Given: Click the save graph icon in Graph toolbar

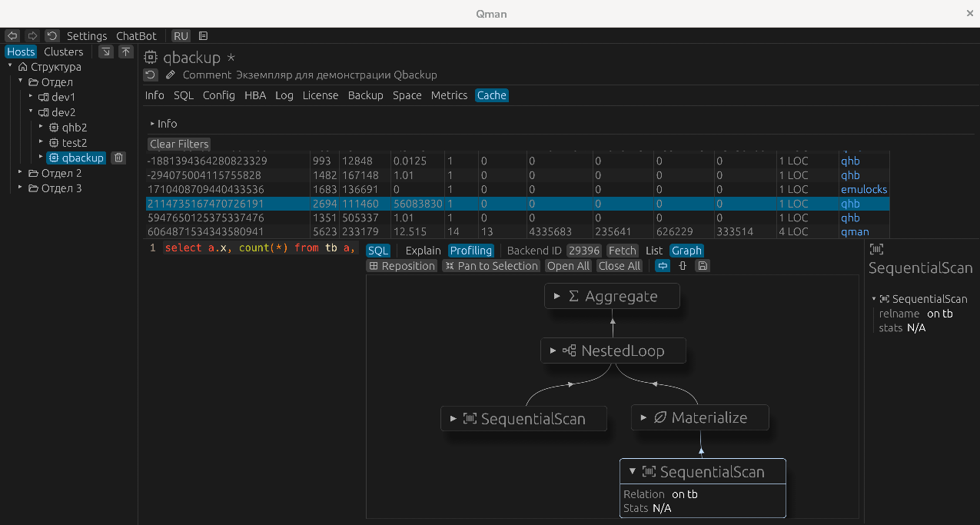Looking at the screenshot, I should 702,265.
